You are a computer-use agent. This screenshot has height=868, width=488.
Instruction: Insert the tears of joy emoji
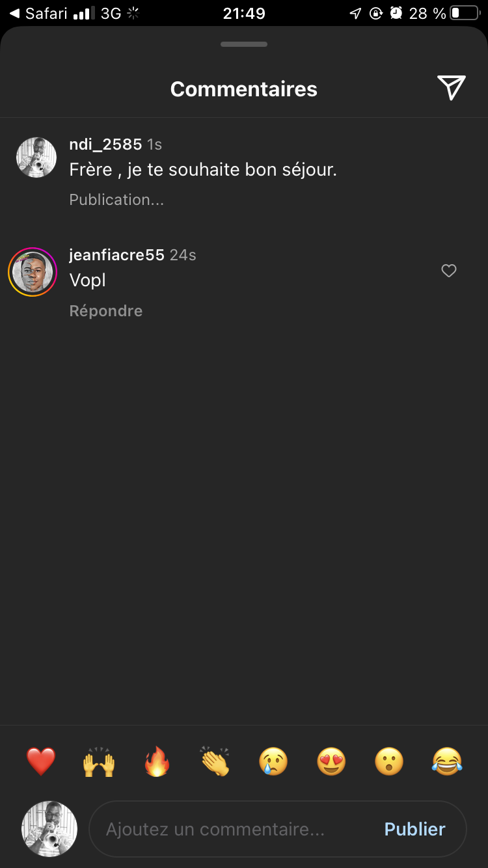click(x=447, y=761)
